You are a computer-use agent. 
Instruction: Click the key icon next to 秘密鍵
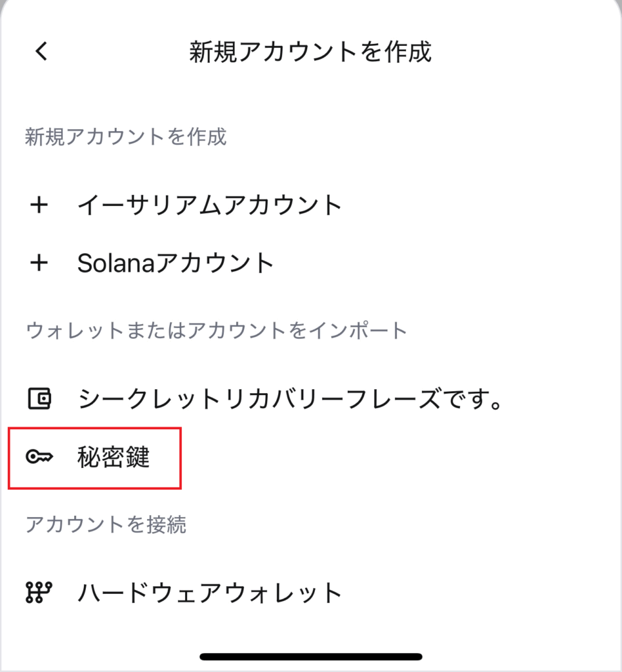click(x=39, y=457)
